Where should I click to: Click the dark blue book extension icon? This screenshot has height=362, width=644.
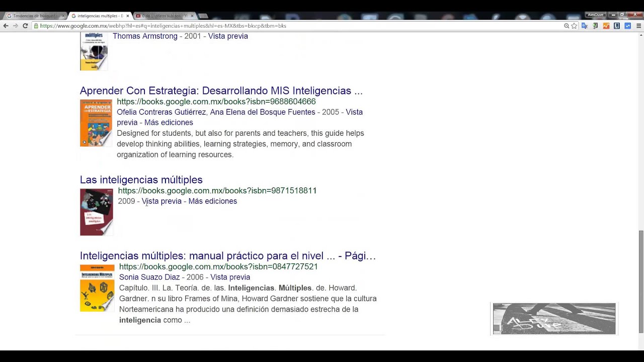tap(617, 26)
